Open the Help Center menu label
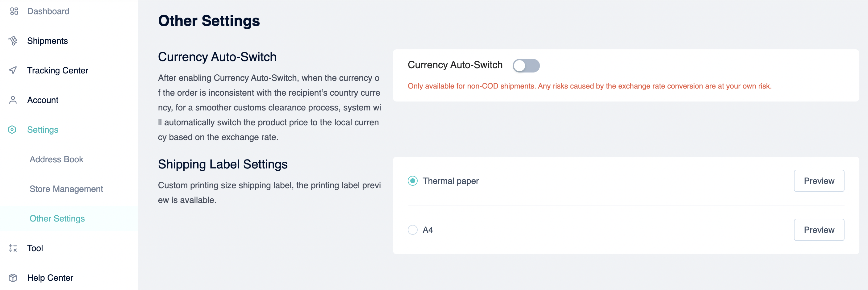Screen dimensions: 868x290 coord(50,278)
